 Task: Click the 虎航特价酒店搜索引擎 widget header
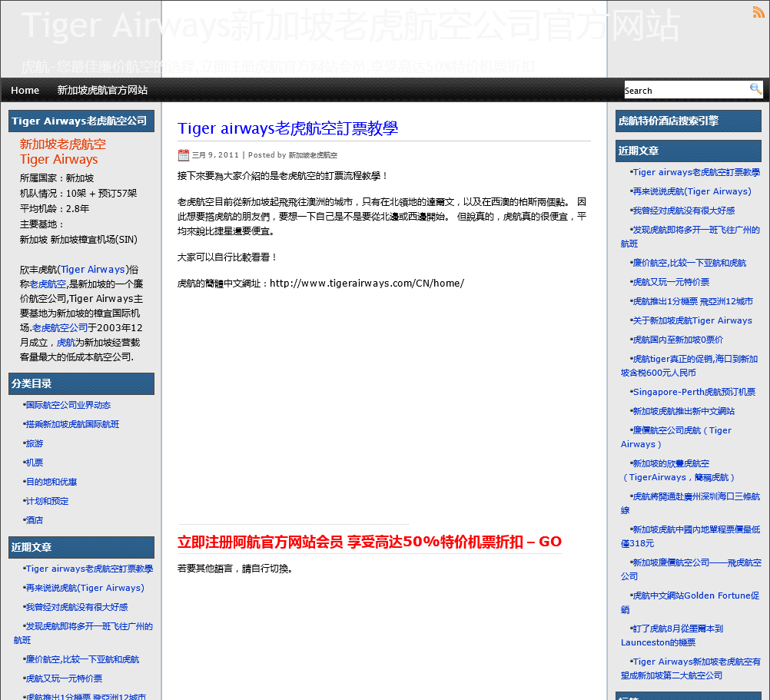(x=689, y=121)
